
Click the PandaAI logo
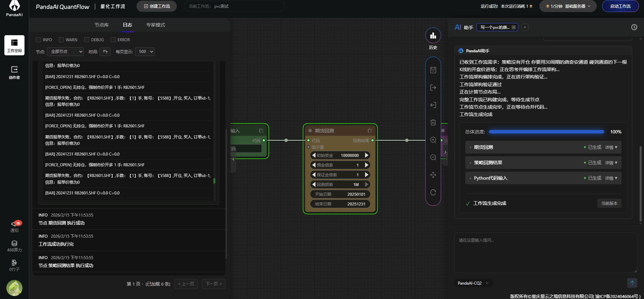click(x=14, y=8)
